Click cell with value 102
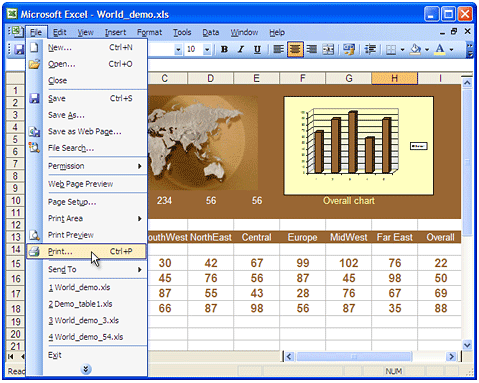 349,263
